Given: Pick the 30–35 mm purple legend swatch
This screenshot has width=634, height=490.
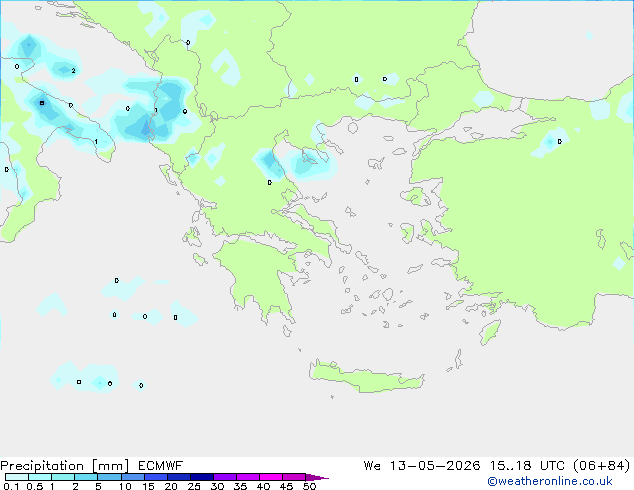Looking at the screenshot, I should [x=224, y=477].
